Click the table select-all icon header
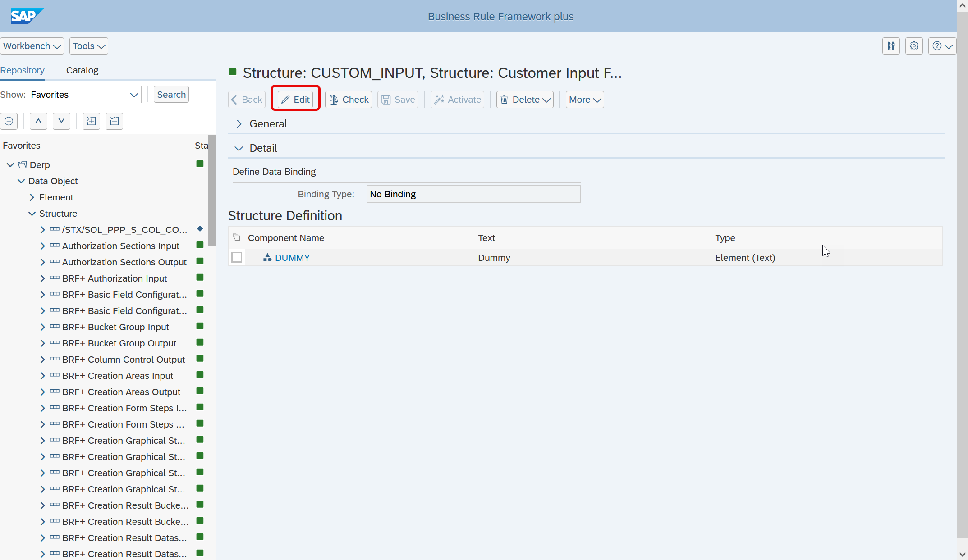This screenshot has width=968, height=560. (236, 237)
